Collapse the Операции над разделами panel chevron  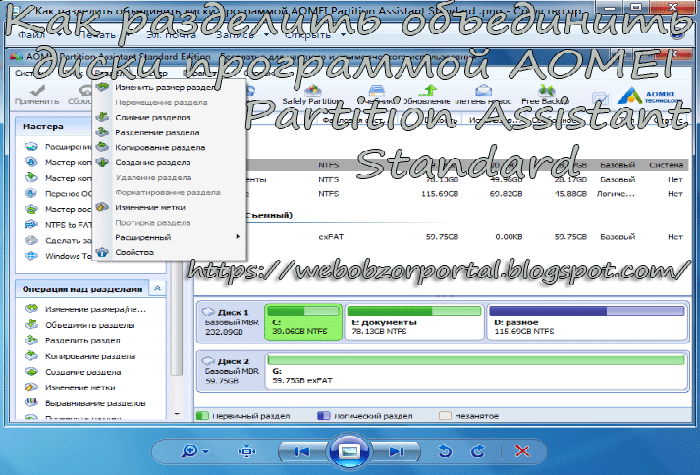(157, 288)
